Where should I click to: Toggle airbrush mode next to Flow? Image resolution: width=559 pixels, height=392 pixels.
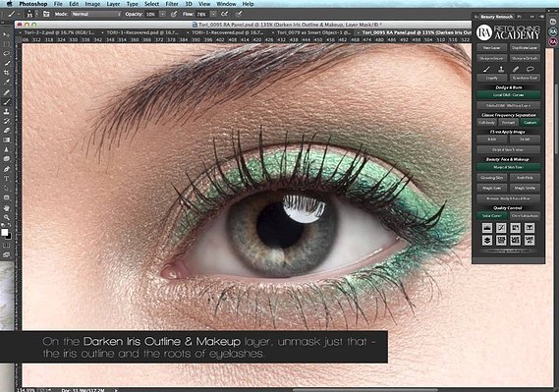click(x=225, y=15)
